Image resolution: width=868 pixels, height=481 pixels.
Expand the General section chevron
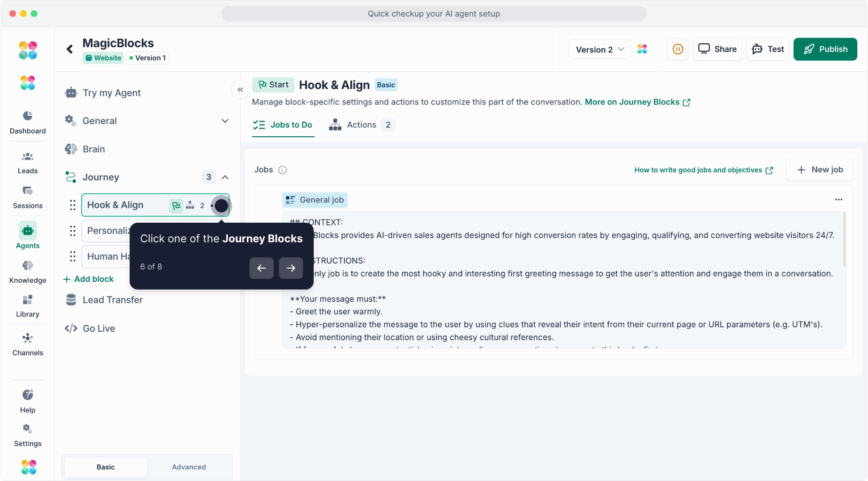tap(225, 121)
